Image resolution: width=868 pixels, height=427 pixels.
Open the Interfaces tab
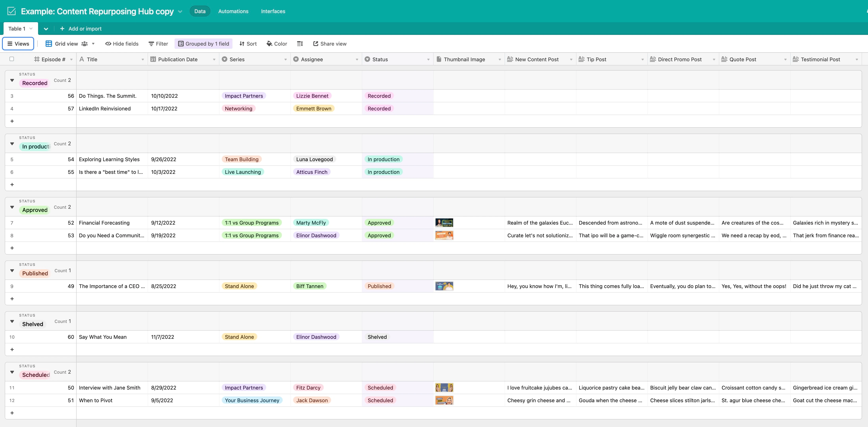273,11
